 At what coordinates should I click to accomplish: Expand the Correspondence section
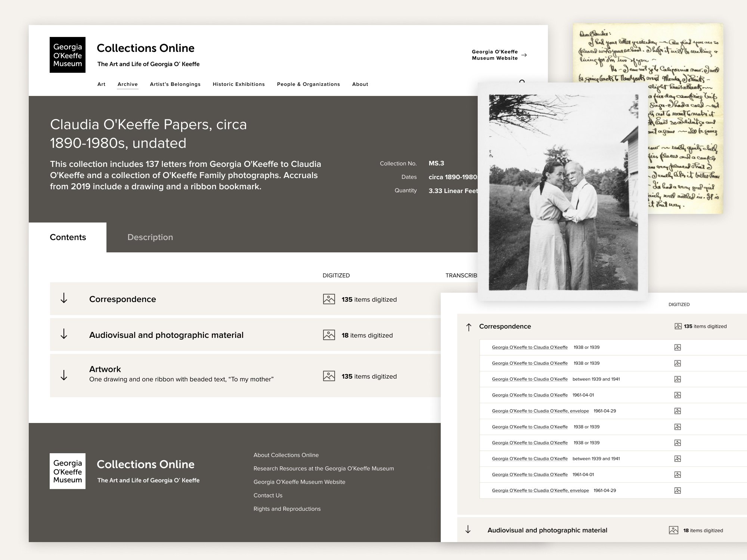(64, 298)
